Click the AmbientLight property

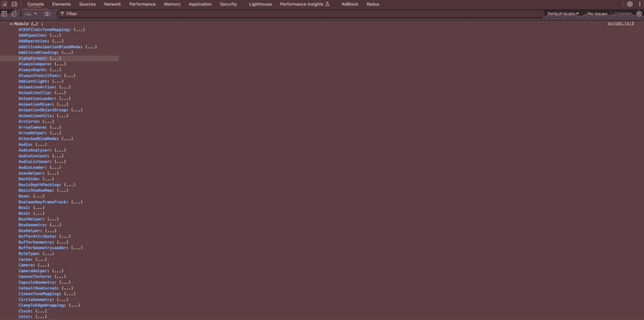41,81
